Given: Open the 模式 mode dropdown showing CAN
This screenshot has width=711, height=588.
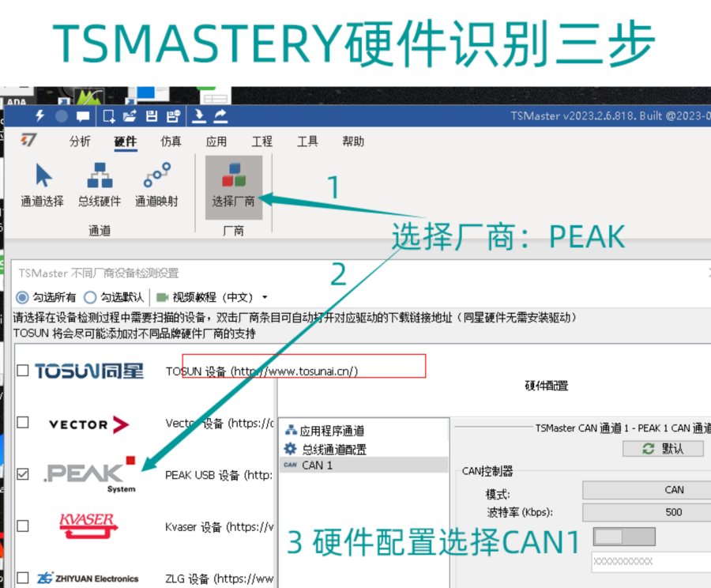Looking at the screenshot, I should tap(646, 490).
